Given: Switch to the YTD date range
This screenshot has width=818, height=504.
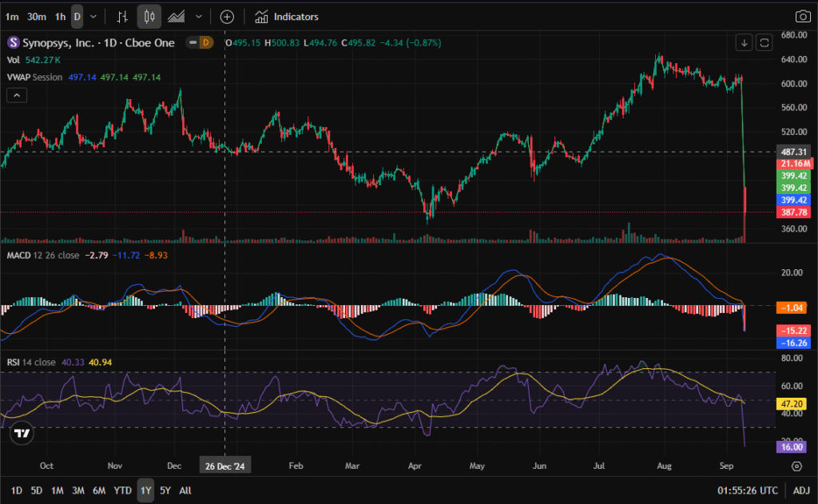Looking at the screenshot, I should [x=122, y=490].
